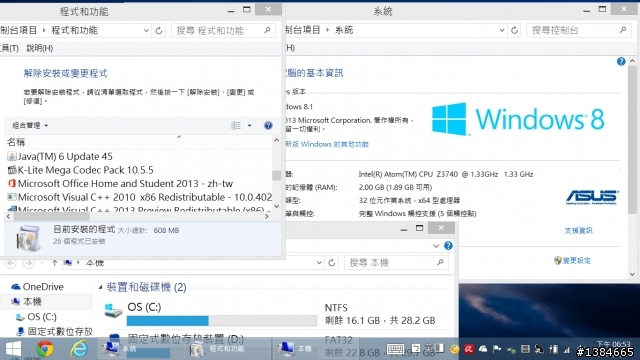This screenshot has width=640, height=360.
Task: Expand 系統 address bar history dropdown
Action: [502, 30]
